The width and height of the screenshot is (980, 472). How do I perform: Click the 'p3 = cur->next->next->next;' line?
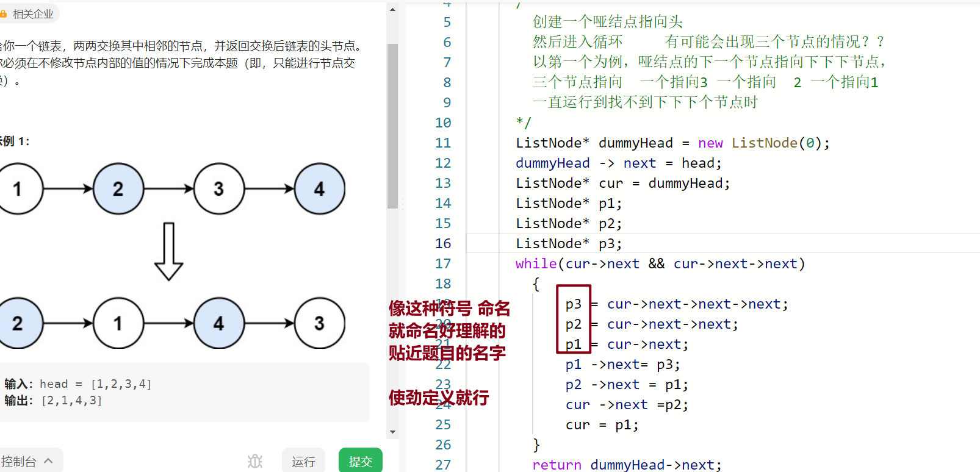pyautogui.click(x=677, y=304)
